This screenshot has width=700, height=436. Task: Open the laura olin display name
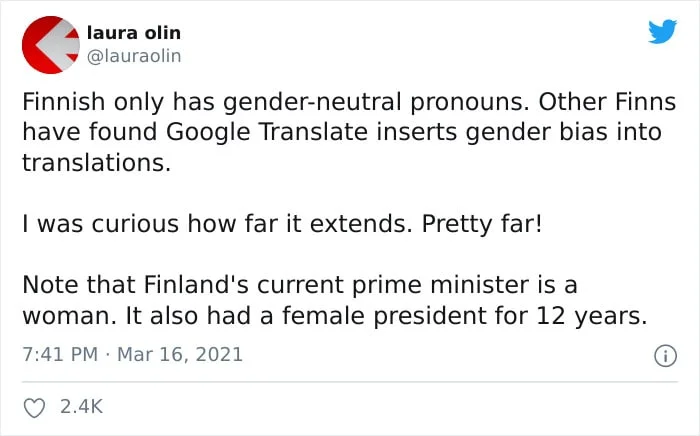pyautogui.click(x=134, y=33)
